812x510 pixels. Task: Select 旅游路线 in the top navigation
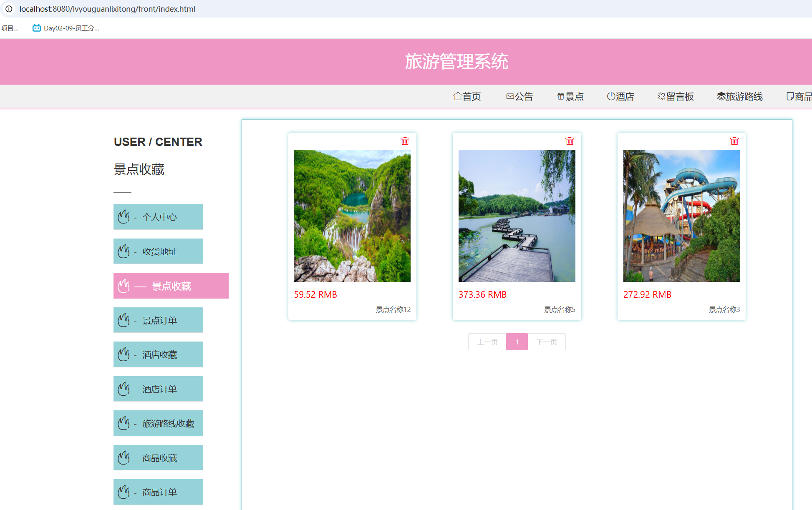tap(740, 96)
